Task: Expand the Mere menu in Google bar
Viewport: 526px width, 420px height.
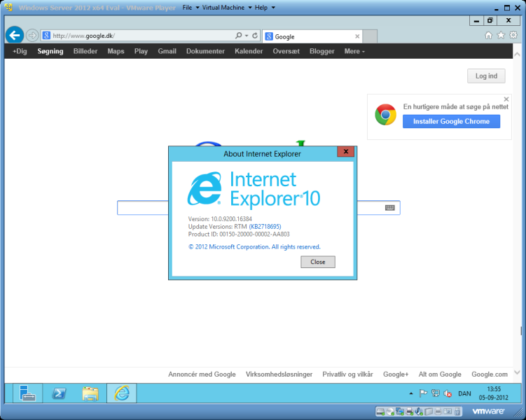Action: pyautogui.click(x=354, y=51)
